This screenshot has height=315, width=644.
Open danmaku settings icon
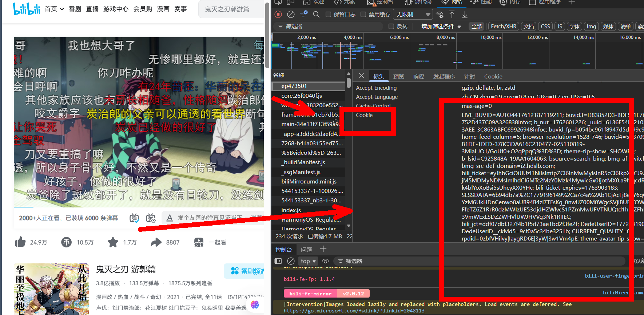pos(151,218)
